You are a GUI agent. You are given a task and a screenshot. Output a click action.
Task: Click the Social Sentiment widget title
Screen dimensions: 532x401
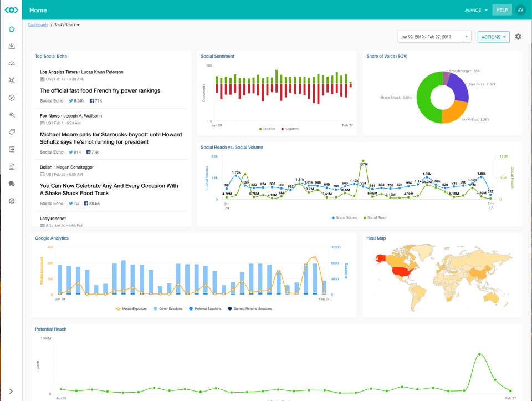217,57
